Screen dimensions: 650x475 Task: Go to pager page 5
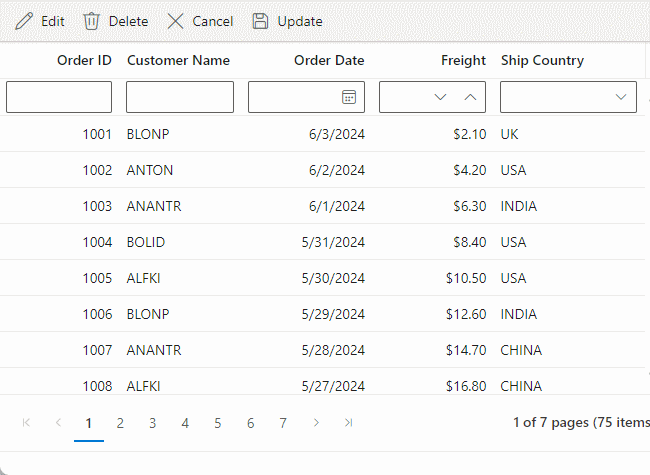218,423
